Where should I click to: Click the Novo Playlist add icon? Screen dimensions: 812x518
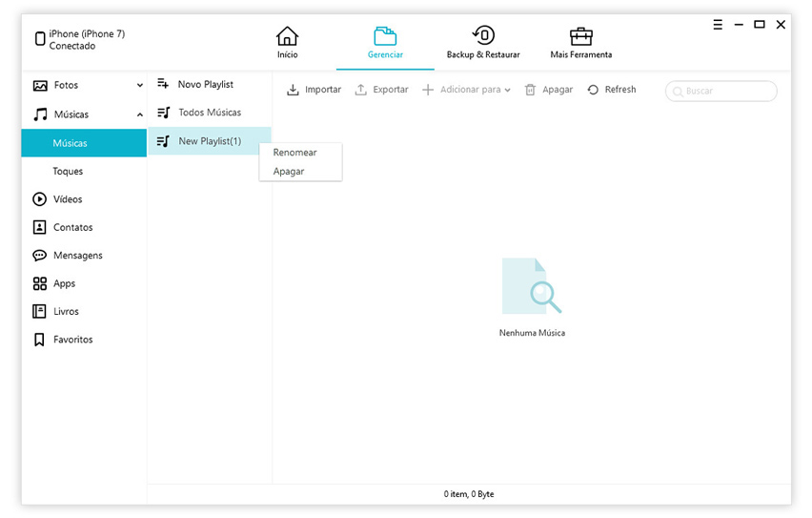point(163,84)
